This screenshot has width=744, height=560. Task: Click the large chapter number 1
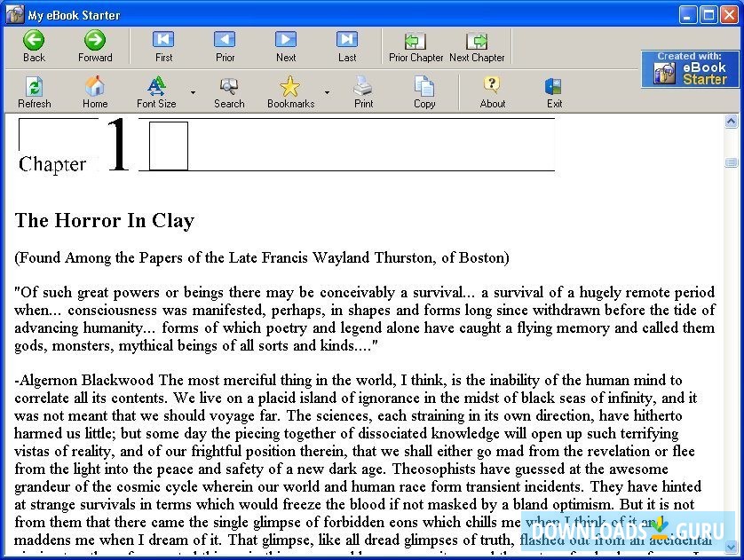[x=118, y=145]
